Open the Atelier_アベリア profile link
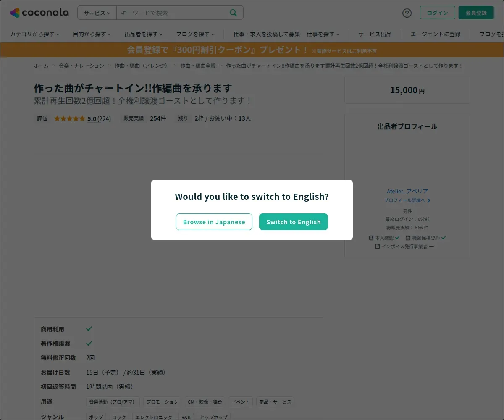This screenshot has width=504, height=420. (407, 191)
